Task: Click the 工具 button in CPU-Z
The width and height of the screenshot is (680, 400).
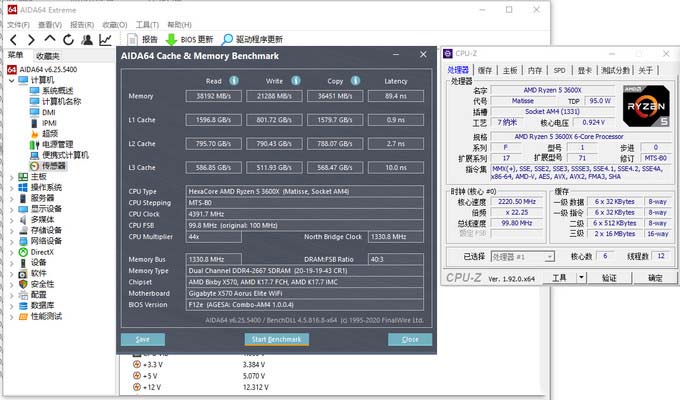Action: click(x=559, y=278)
